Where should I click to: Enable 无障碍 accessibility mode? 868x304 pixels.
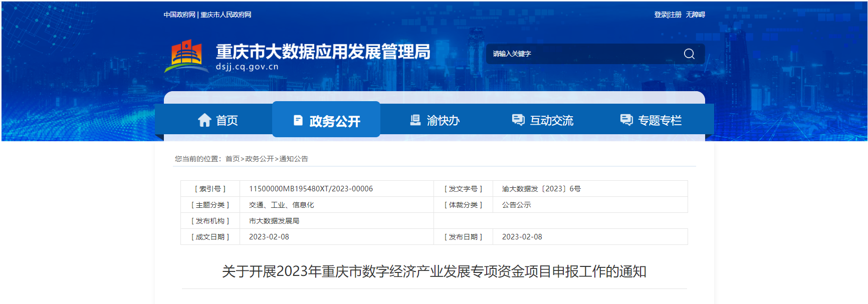(x=695, y=15)
